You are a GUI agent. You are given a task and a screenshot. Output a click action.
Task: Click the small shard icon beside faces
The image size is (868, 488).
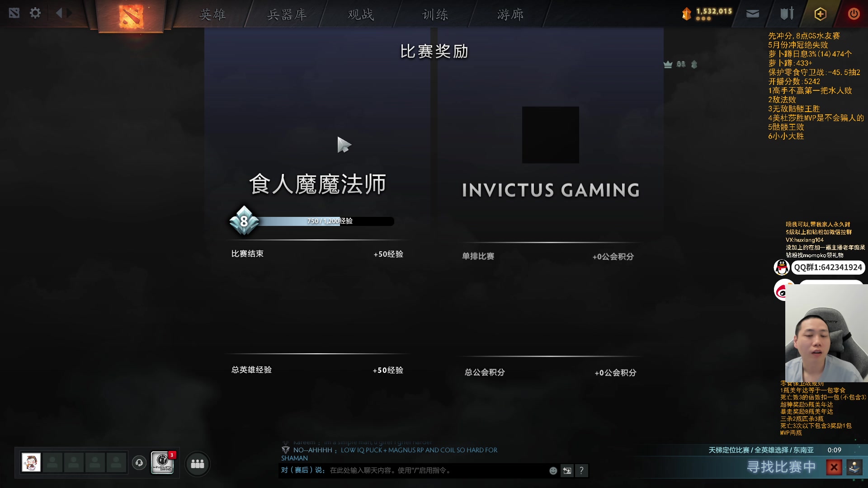[694, 65]
